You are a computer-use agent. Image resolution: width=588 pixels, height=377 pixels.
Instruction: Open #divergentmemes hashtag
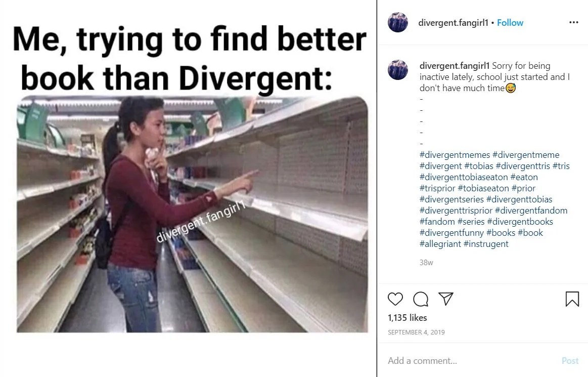(x=455, y=155)
